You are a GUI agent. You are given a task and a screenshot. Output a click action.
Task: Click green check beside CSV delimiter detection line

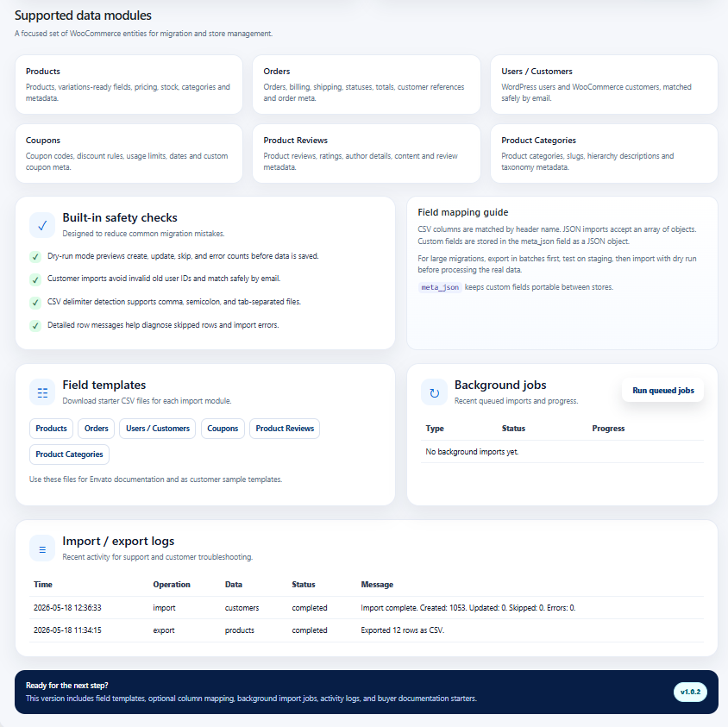pyautogui.click(x=35, y=303)
